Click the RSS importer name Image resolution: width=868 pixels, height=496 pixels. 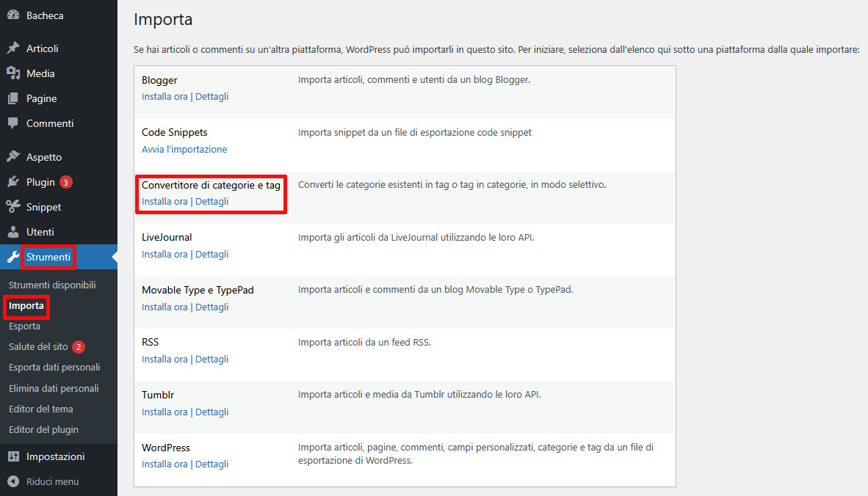point(150,342)
